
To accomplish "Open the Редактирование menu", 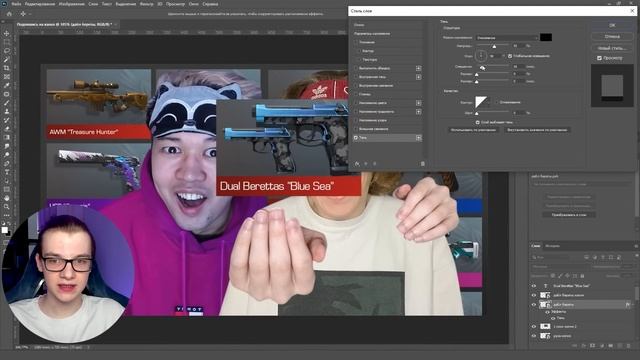I will click(40, 4).
